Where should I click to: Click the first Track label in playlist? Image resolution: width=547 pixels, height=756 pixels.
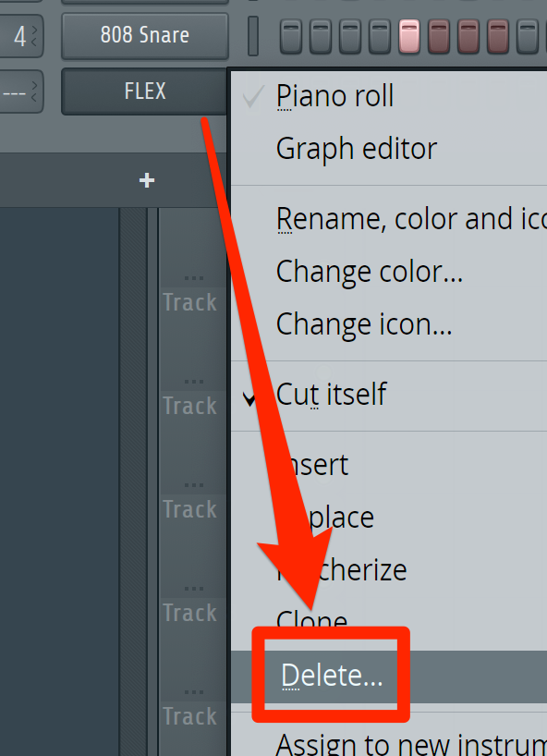(x=190, y=303)
